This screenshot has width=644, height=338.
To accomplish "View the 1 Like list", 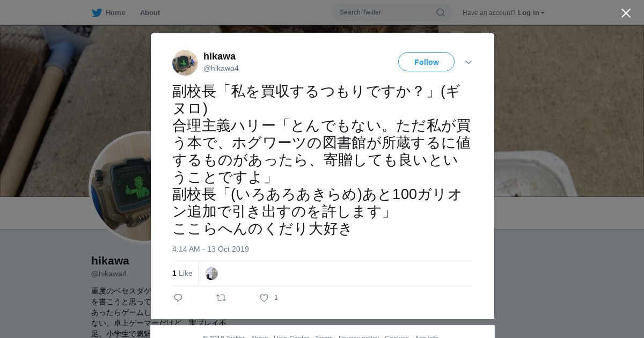I will click(182, 273).
